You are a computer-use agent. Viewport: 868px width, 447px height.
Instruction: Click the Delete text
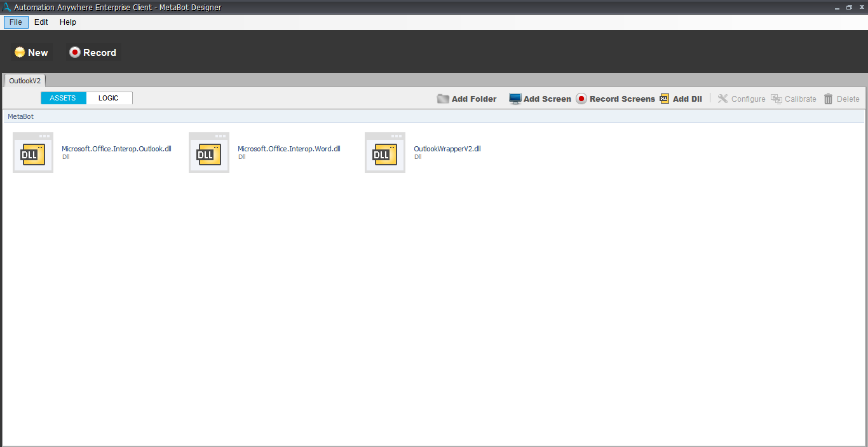click(x=848, y=99)
